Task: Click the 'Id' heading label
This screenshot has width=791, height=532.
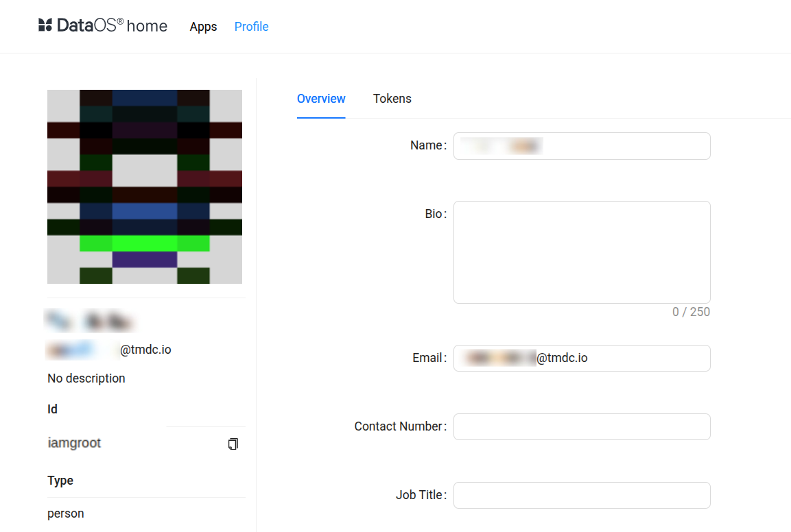Action: tap(52, 409)
